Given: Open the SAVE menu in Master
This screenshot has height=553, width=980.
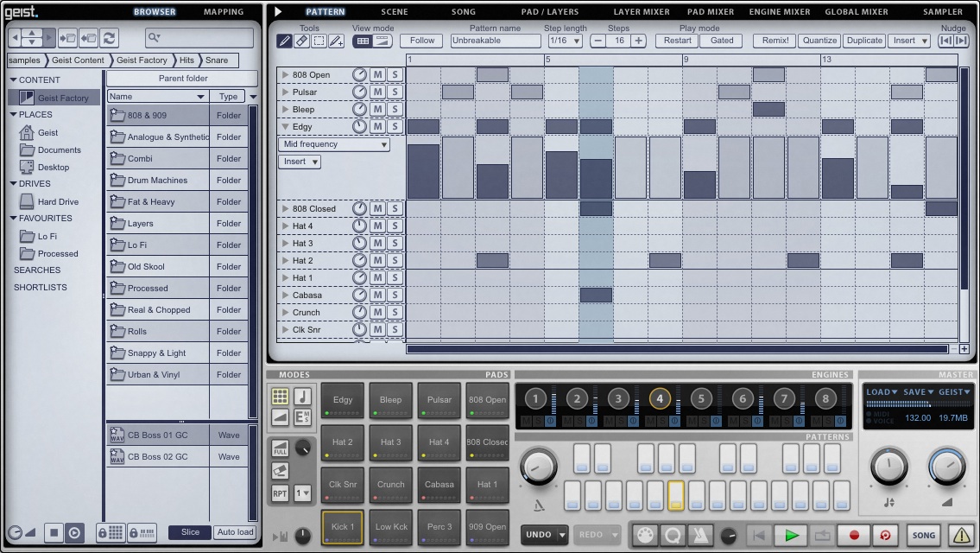Looking at the screenshot, I should [x=918, y=392].
